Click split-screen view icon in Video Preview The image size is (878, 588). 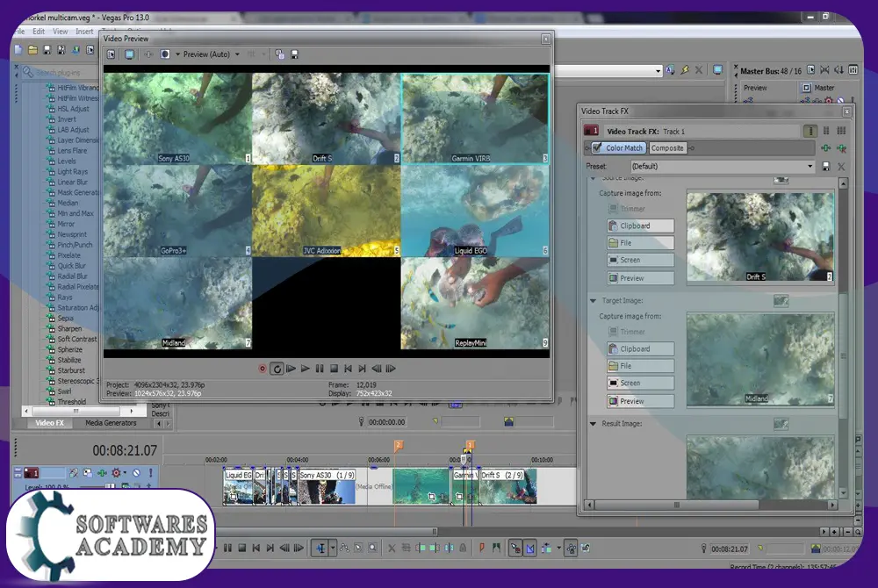click(x=165, y=54)
